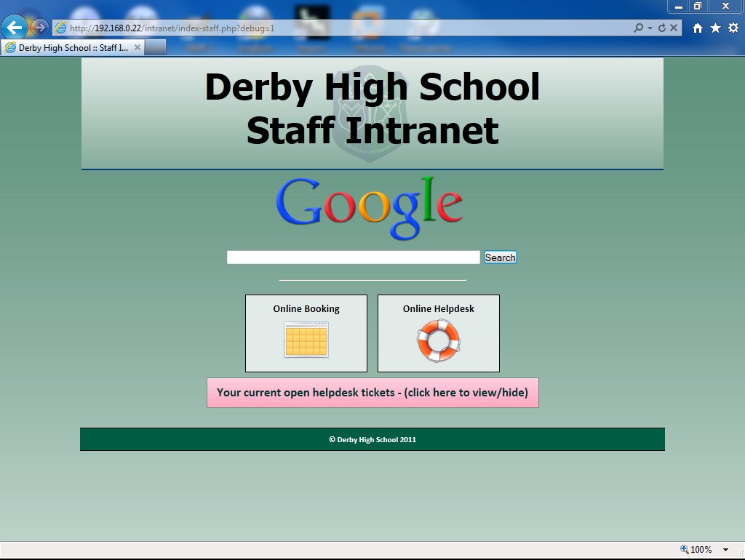Expand your current open helpdesk tickets bar
The width and height of the screenshot is (745, 560).
(x=372, y=392)
